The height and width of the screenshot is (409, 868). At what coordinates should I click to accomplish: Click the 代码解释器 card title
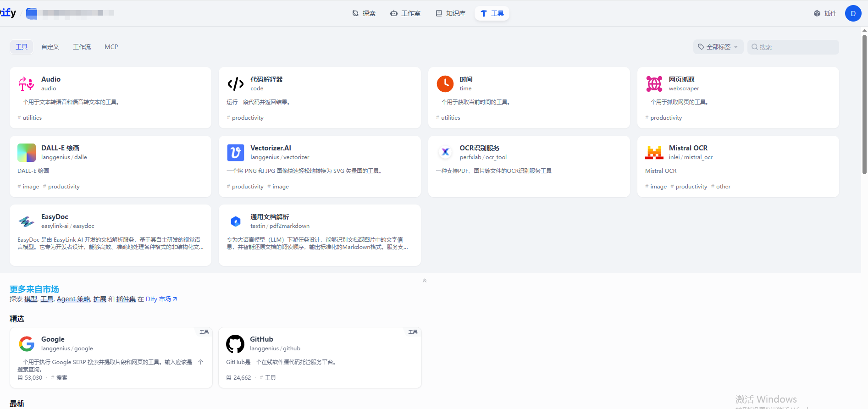266,79
